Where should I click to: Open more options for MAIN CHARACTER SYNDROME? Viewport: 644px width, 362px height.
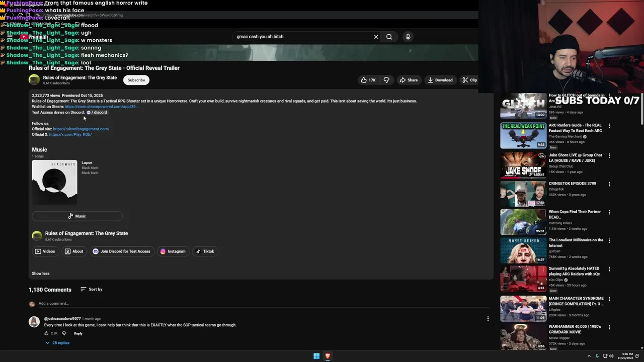pyautogui.click(x=609, y=299)
